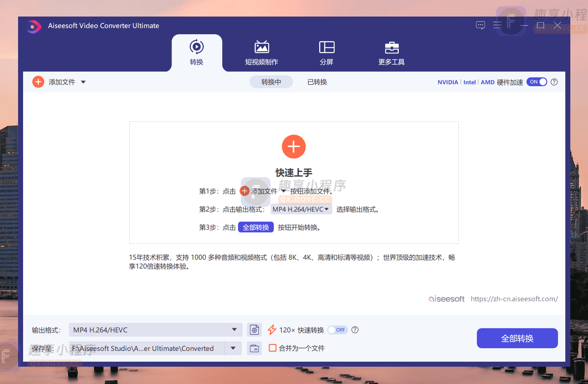Click Intel label in acceleration bar
This screenshot has width=588, height=384.
[470, 82]
